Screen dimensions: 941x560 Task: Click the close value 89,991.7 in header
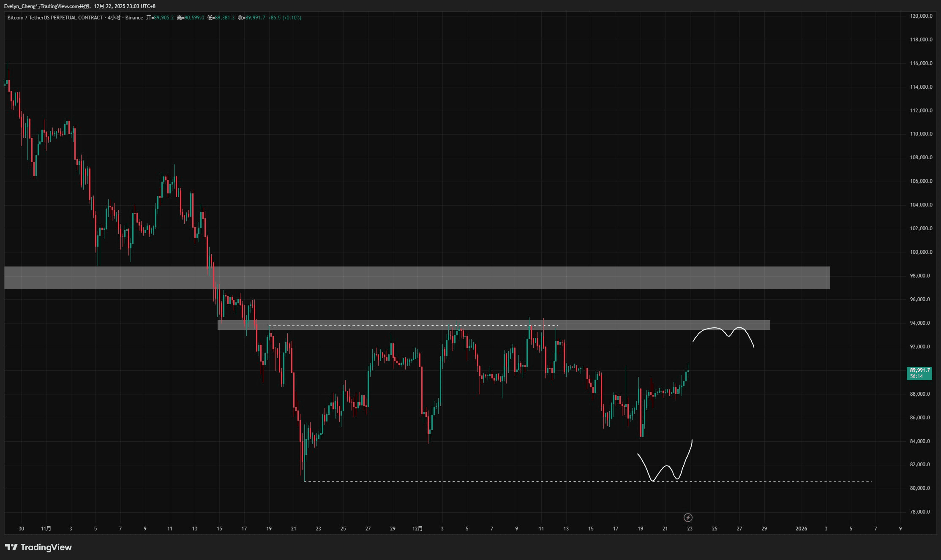tap(255, 18)
